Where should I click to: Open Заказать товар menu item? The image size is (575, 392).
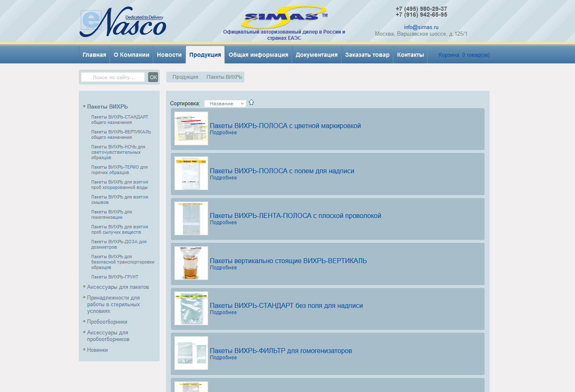click(x=367, y=55)
